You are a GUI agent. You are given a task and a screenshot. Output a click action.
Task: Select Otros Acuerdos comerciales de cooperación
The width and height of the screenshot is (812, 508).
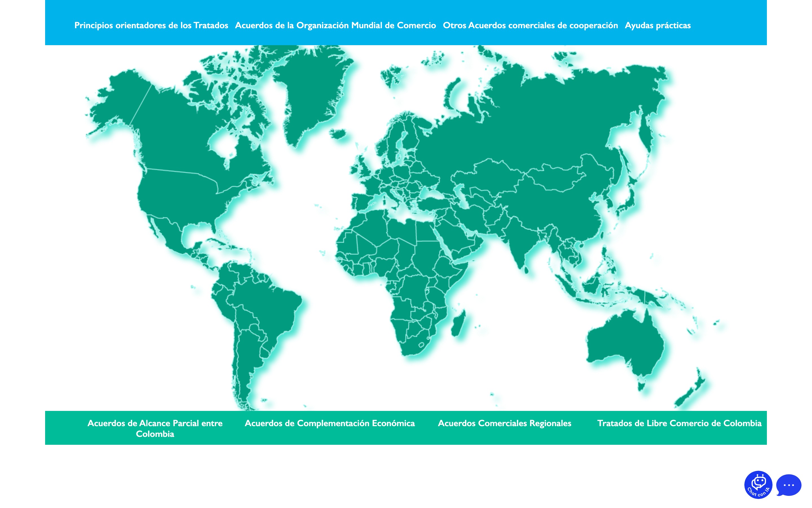pos(530,25)
